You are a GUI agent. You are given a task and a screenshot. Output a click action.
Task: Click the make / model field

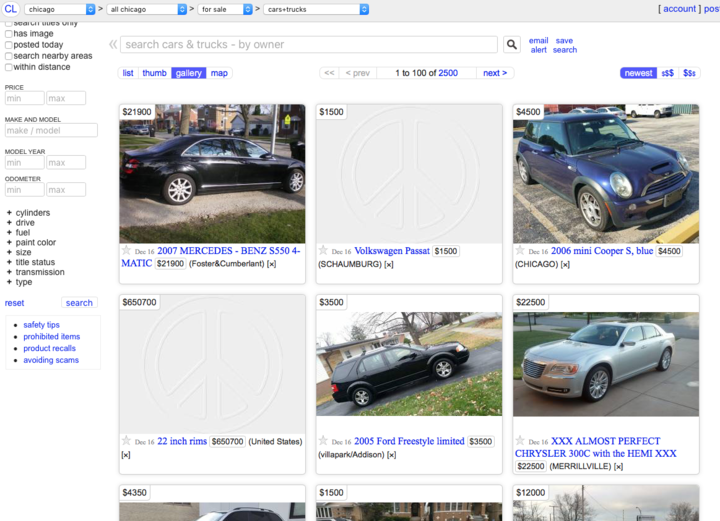point(51,130)
